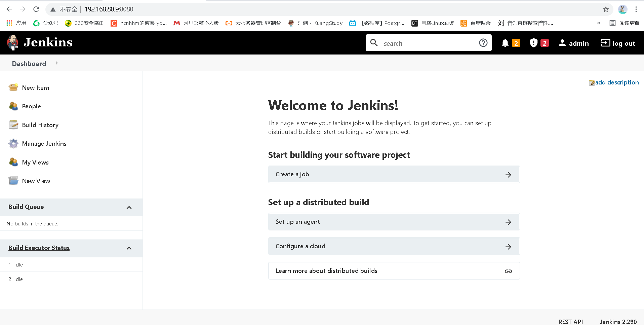Open the Chrome three-dot menu

(x=636, y=9)
